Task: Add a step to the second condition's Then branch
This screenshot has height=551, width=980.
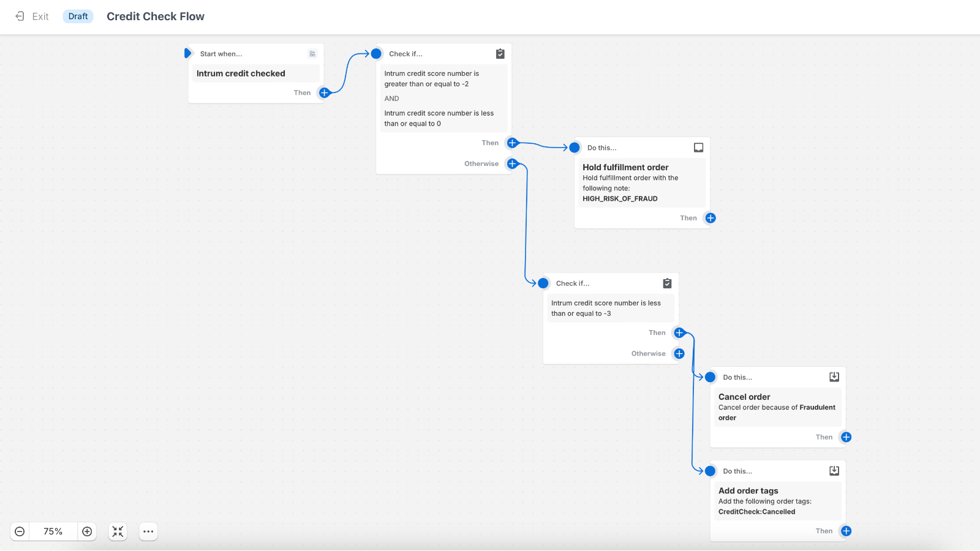Action: coord(679,332)
